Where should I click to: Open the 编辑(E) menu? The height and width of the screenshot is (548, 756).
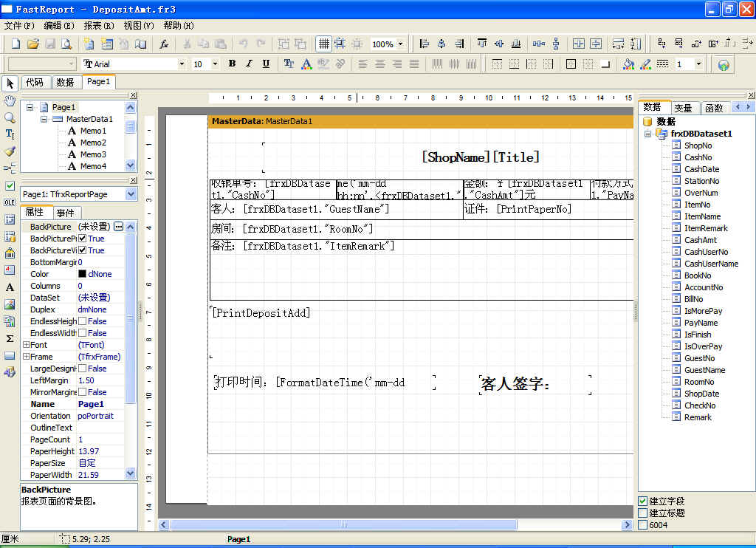pos(59,26)
